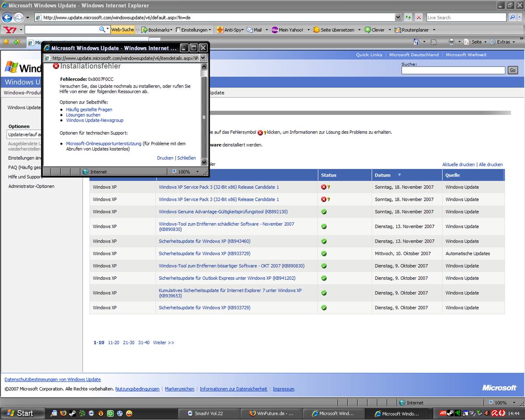Click the Web-Suche button

tap(122, 30)
